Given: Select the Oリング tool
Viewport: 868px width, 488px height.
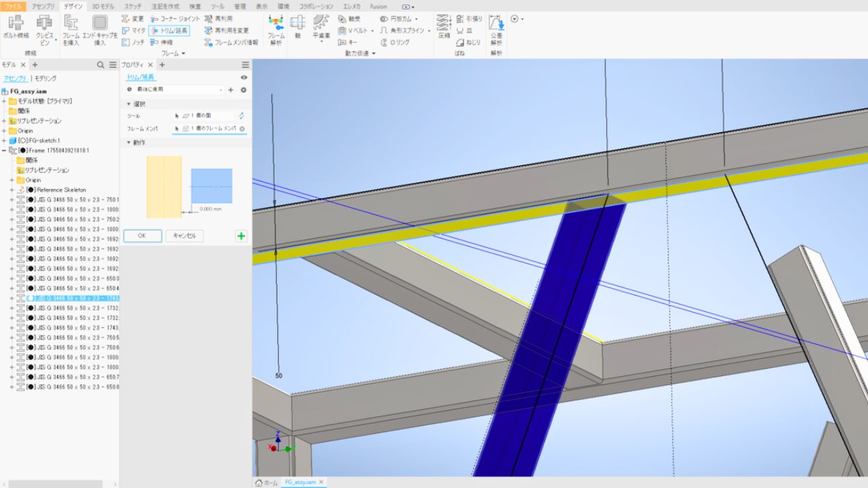Looking at the screenshot, I should pyautogui.click(x=395, y=42).
